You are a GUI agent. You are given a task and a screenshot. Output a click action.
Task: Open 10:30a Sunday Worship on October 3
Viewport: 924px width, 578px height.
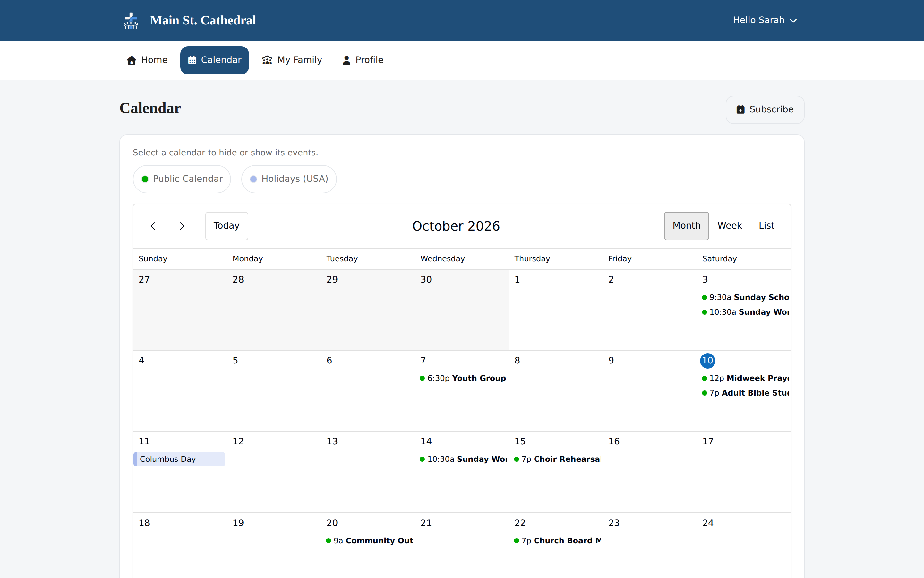click(745, 312)
